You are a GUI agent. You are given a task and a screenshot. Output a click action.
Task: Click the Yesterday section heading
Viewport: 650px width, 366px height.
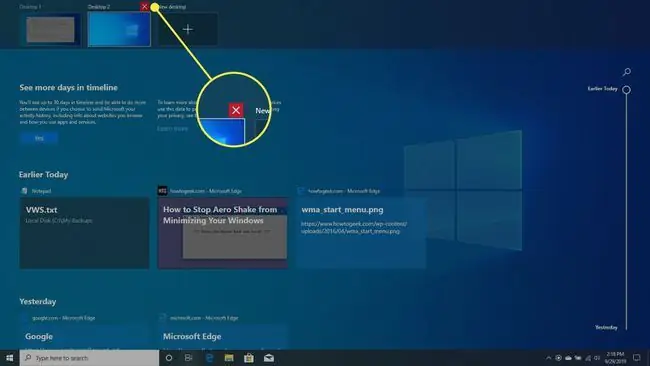pos(38,301)
